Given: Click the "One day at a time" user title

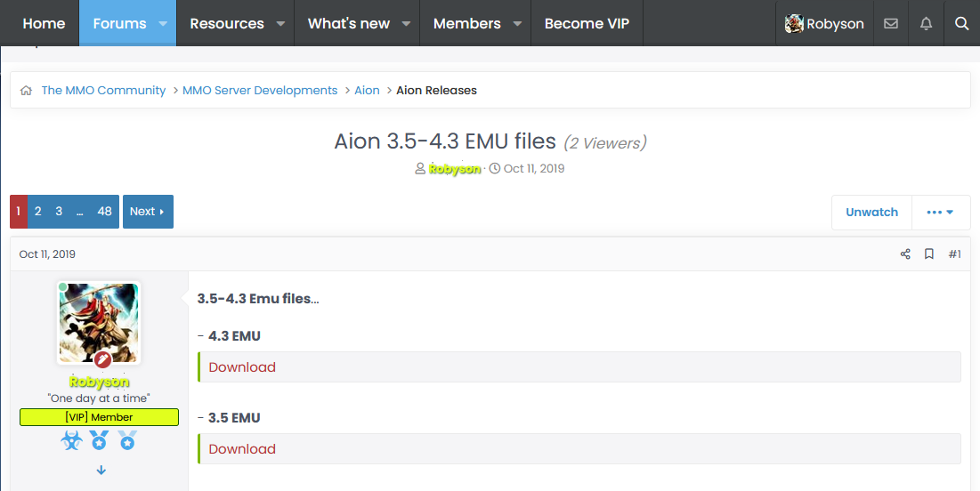Looking at the screenshot, I should tap(99, 398).
